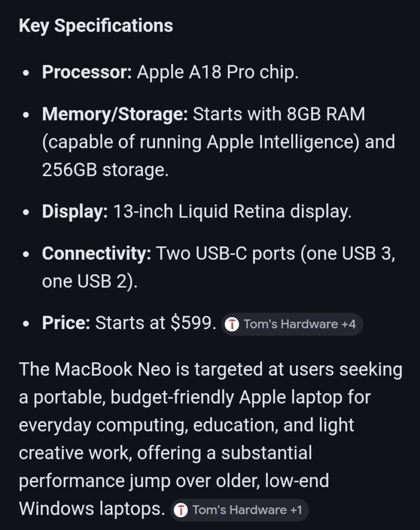Open the "Tom's Hardware +4" sources chip
The height and width of the screenshot is (530, 420).
click(293, 325)
